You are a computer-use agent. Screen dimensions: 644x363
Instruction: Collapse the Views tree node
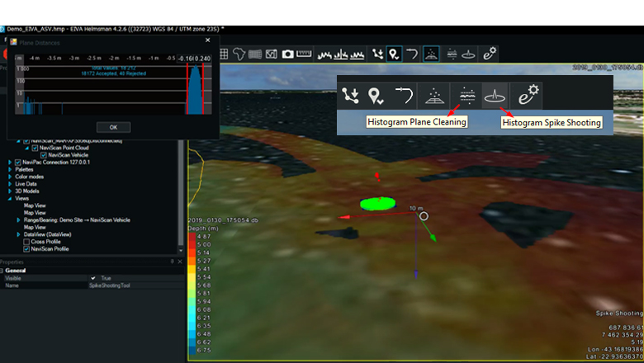(x=10, y=198)
